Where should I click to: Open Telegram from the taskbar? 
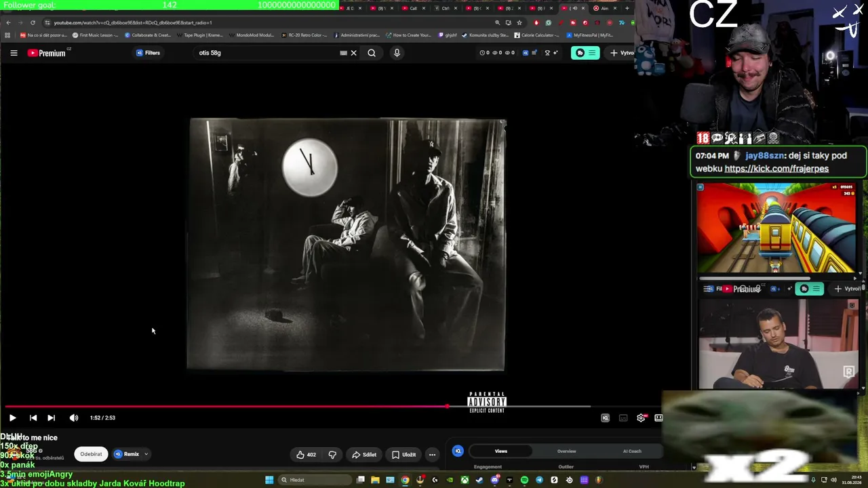[539, 480]
